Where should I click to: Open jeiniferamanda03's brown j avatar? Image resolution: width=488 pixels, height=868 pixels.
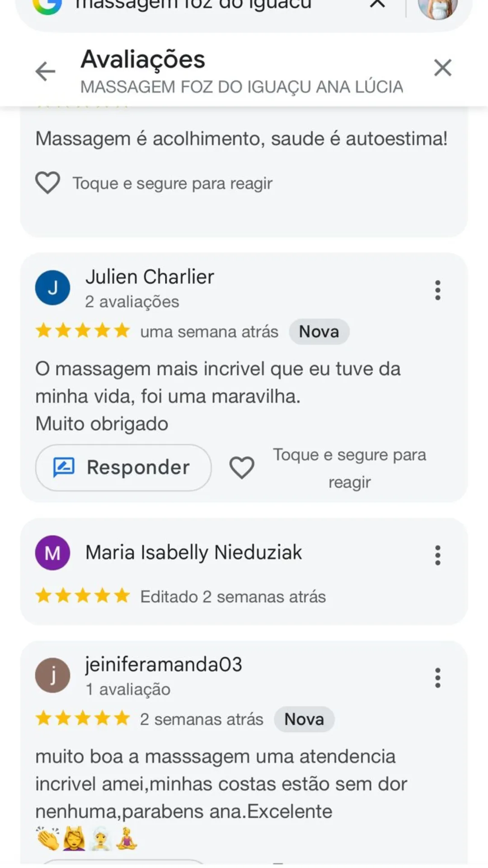point(53,675)
